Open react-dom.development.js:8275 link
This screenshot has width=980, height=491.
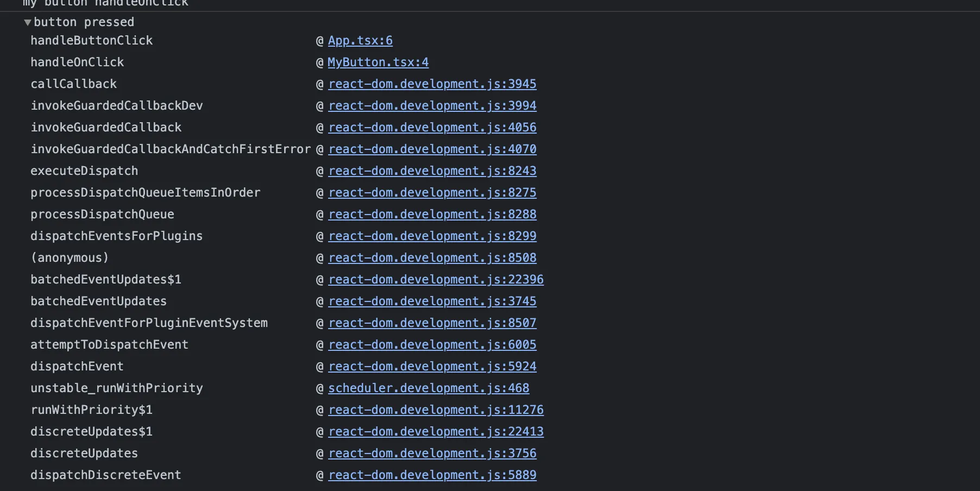pos(432,193)
